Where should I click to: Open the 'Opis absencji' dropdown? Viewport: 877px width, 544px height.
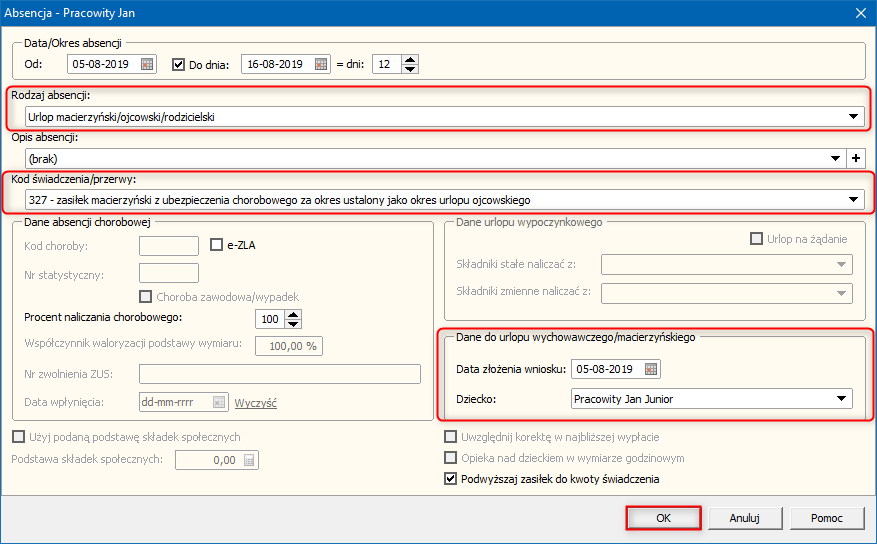point(836,158)
